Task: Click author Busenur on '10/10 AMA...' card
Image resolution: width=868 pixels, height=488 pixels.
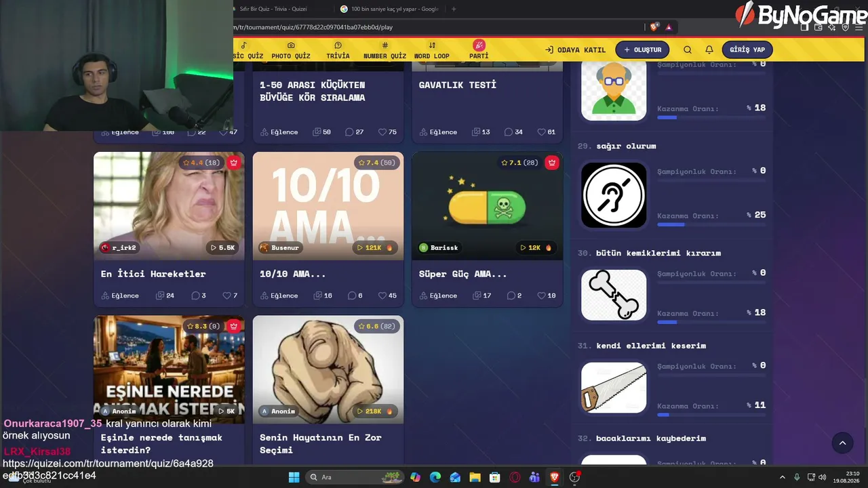Action: click(279, 248)
